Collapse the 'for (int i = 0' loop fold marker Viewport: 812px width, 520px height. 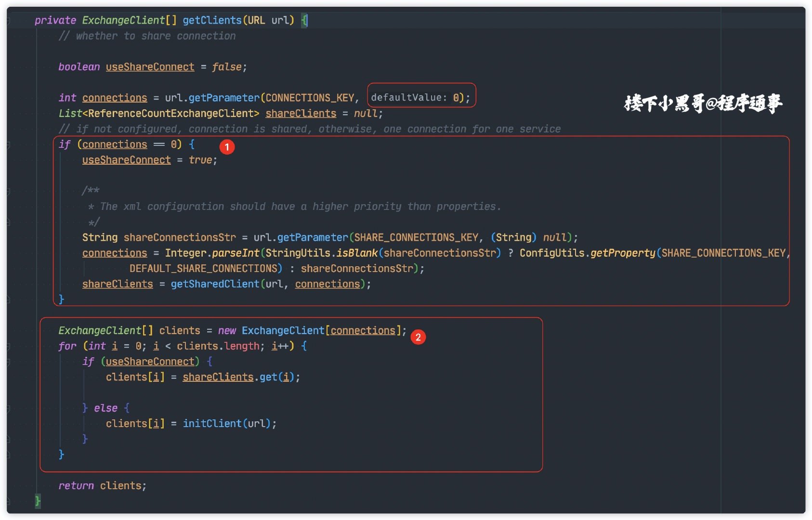[x=8, y=346]
